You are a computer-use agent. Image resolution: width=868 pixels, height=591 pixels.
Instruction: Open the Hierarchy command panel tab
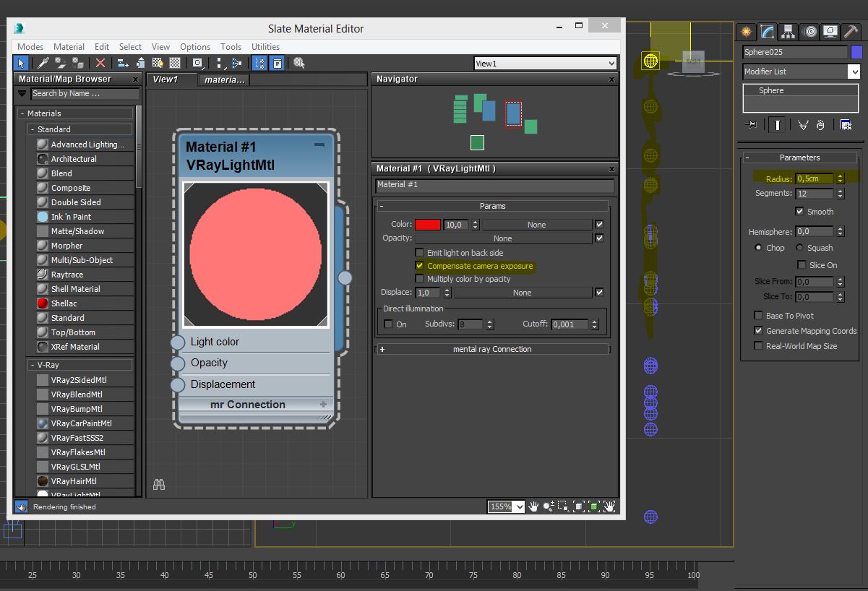[788, 32]
